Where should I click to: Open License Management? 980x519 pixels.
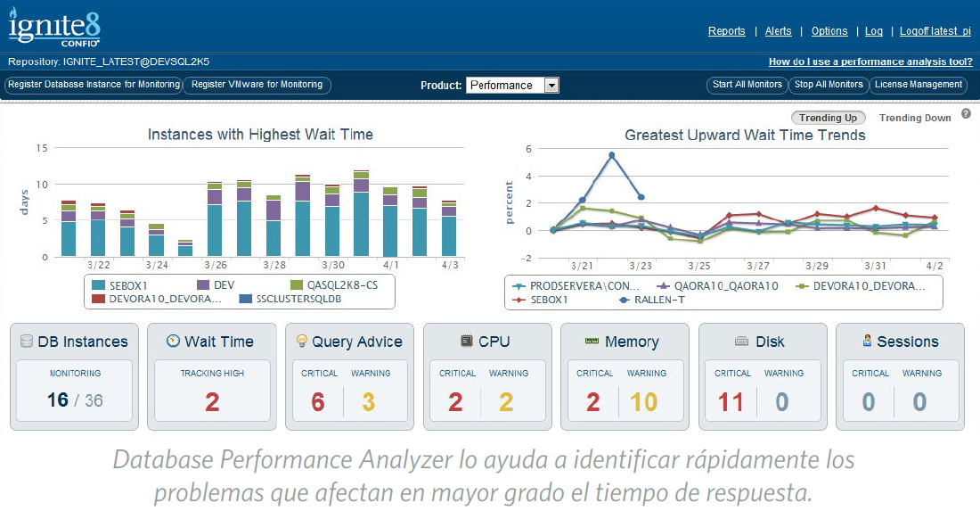919,85
